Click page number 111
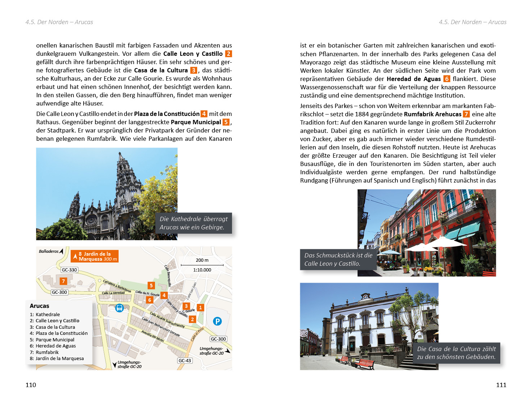The image size is (532, 404). point(501,385)
